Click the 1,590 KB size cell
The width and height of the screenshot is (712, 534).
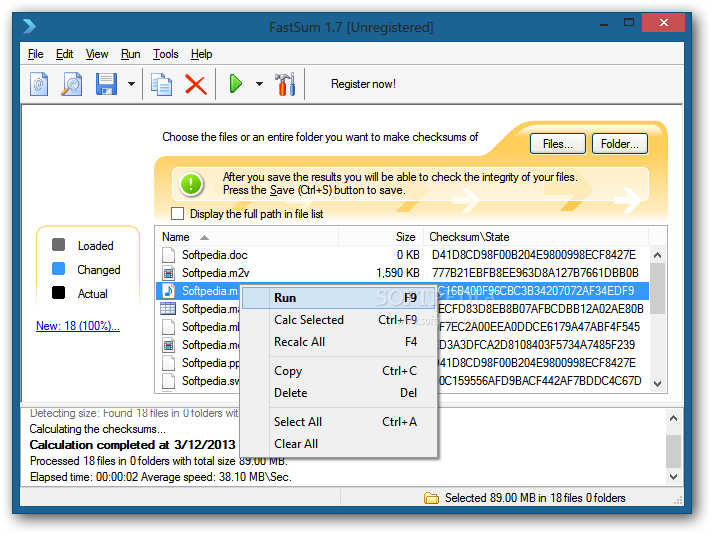tap(398, 273)
